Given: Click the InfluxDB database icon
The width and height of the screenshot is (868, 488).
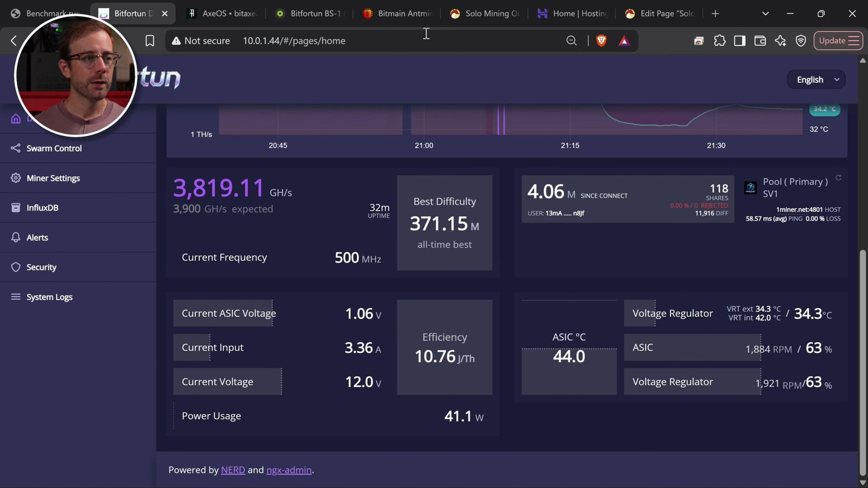Looking at the screenshot, I should tap(16, 208).
